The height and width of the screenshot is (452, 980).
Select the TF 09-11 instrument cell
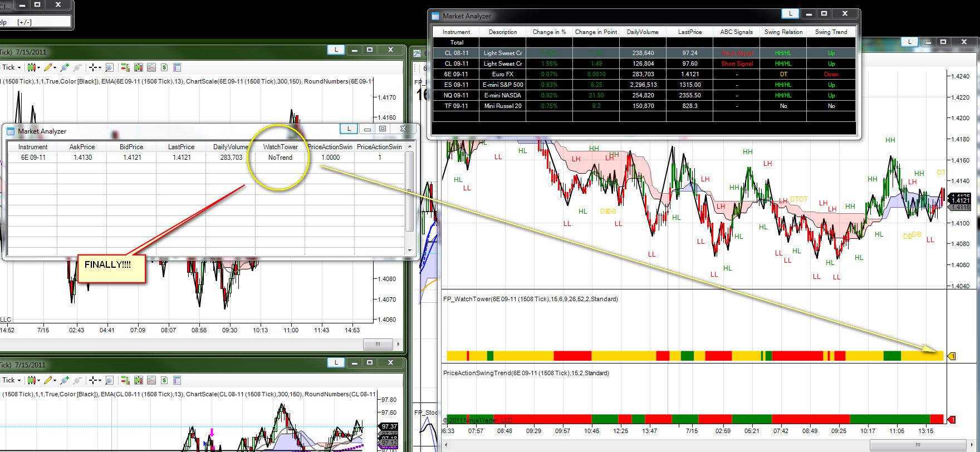tap(456, 106)
